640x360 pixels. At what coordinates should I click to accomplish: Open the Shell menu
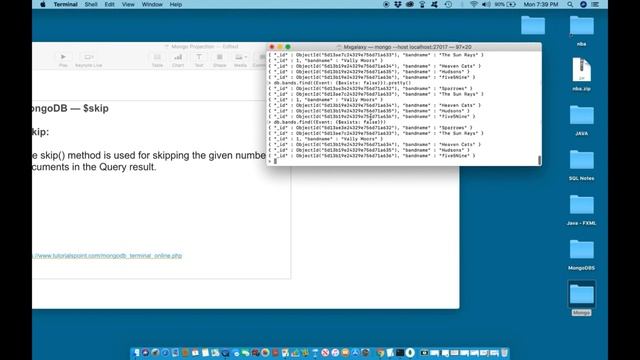click(91, 4)
